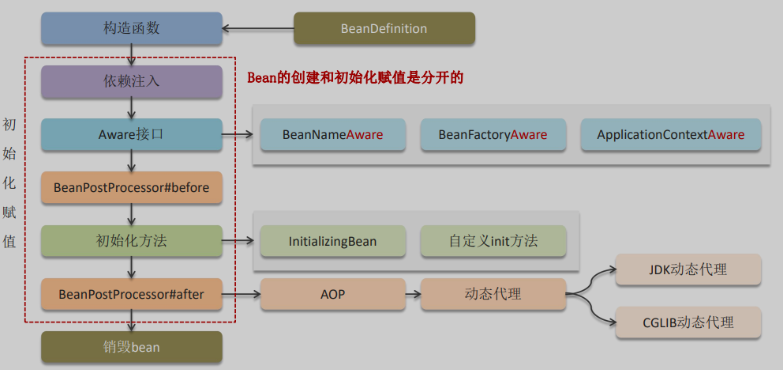Click the BeanPostProcessor#after box
783x370 pixels.
[x=131, y=294]
